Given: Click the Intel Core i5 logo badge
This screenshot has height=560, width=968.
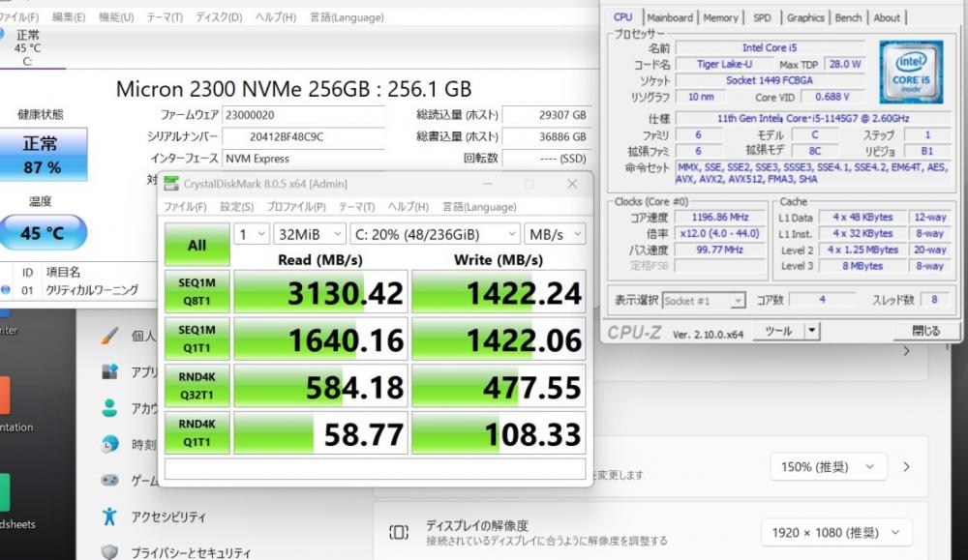Looking at the screenshot, I should (911, 72).
